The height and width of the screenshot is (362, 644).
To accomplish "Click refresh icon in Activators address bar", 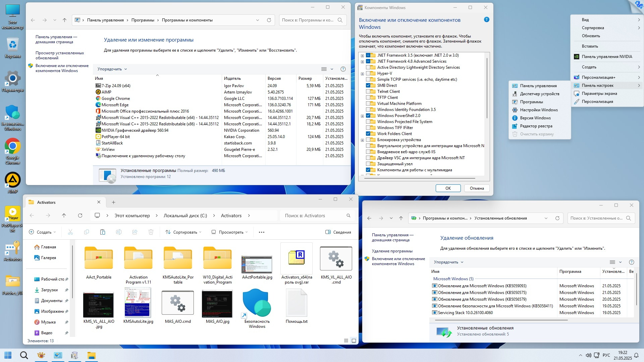I will (x=80, y=216).
